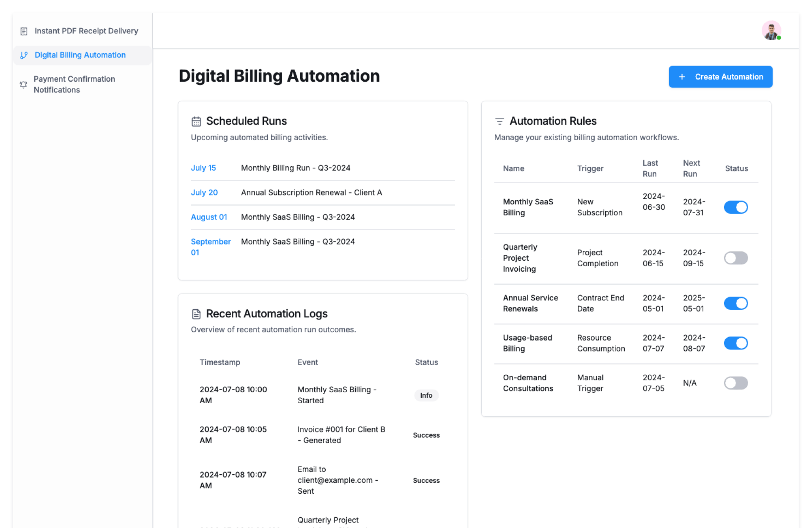The height and width of the screenshot is (528, 812).
Task: Select the August 01 scheduled run date
Action: coord(209,217)
